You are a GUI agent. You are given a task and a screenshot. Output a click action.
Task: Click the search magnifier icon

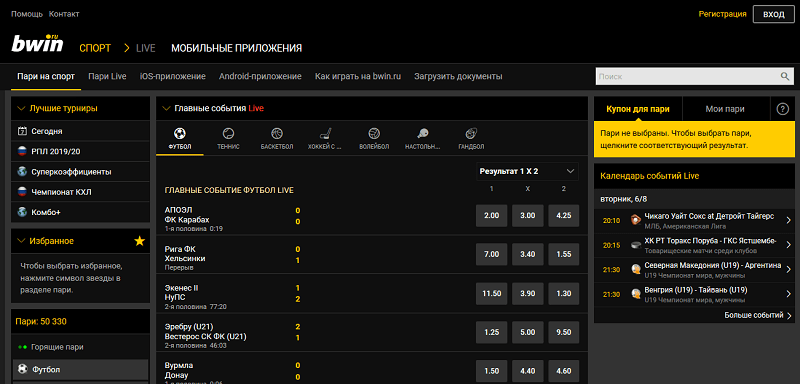785,76
